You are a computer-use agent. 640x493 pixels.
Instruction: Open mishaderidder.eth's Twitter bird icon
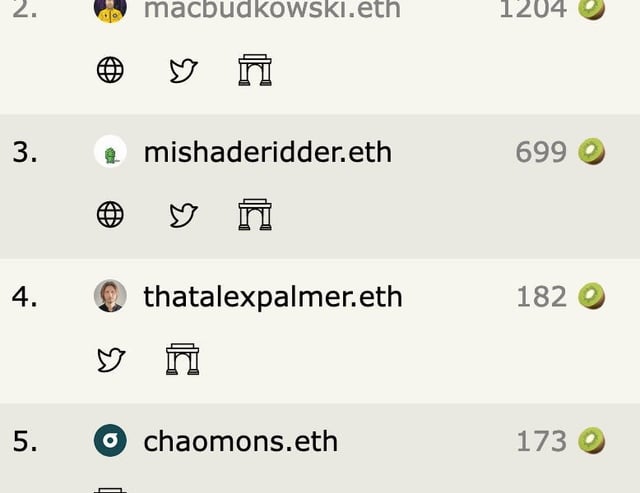183,215
